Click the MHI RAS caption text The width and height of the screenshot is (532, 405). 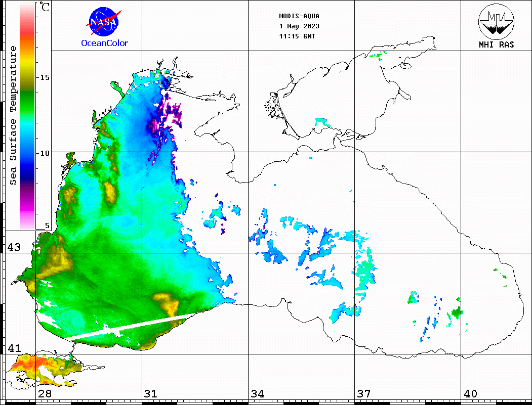point(496,44)
